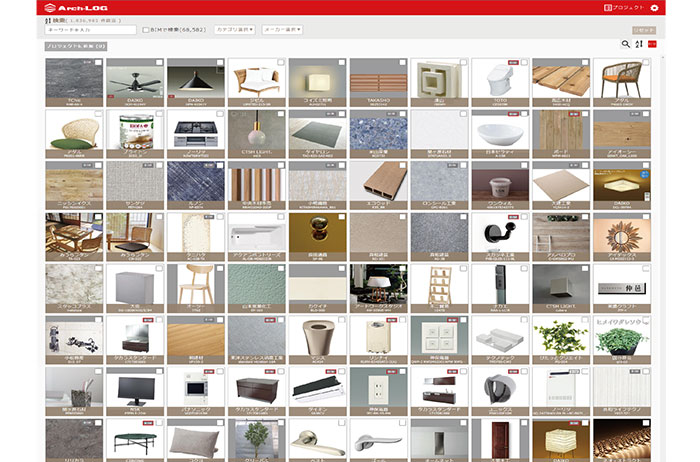Expand the category selection dropdown
700x462 pixels.
[x=235, y=30]
